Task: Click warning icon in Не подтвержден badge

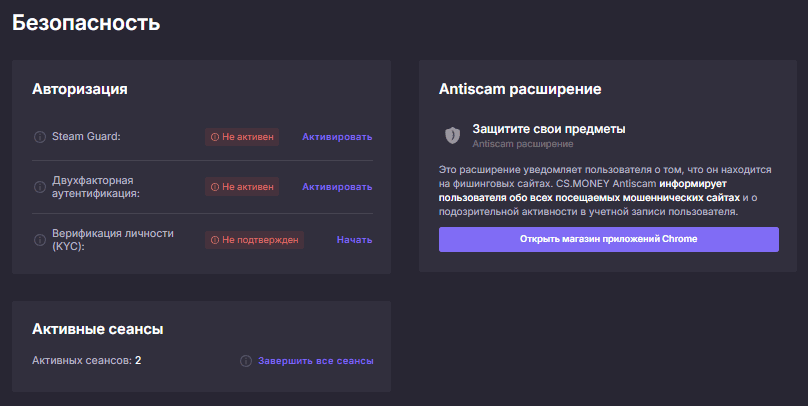Action: point(214,240)
